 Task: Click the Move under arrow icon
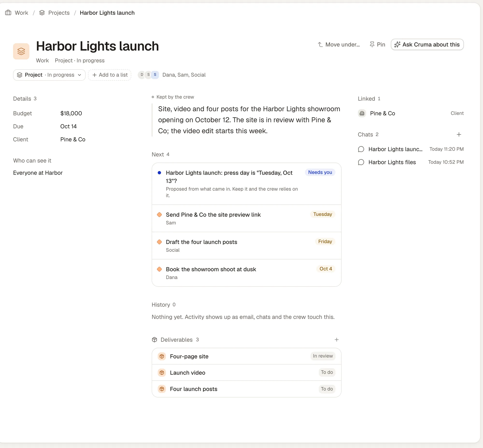(320, 44)
